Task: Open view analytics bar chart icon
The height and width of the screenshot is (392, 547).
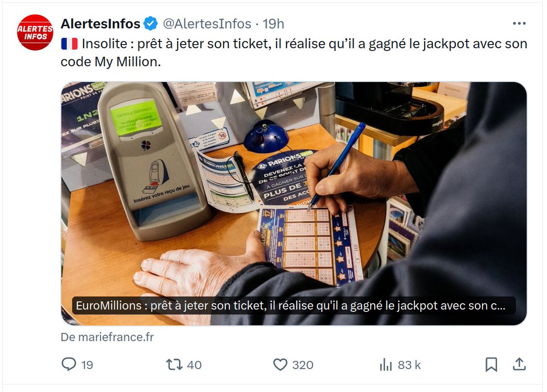Action: pos(386,365)
